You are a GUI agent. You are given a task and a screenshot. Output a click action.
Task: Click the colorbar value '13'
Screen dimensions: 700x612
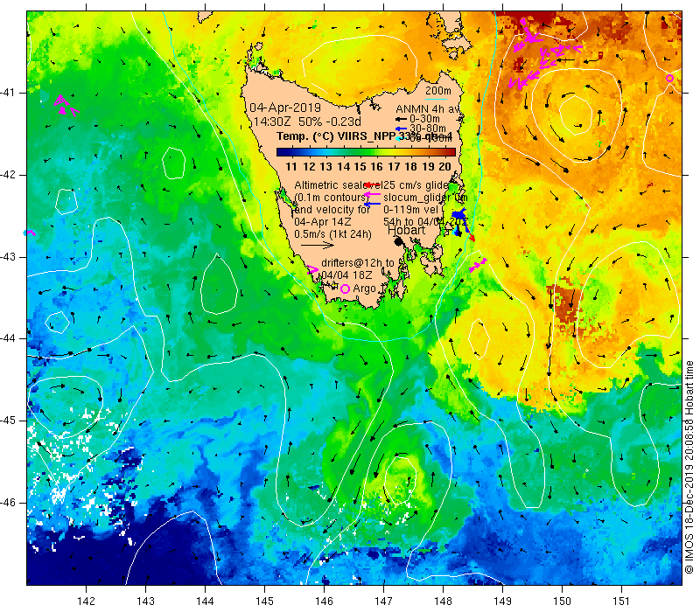click(325, 167)
